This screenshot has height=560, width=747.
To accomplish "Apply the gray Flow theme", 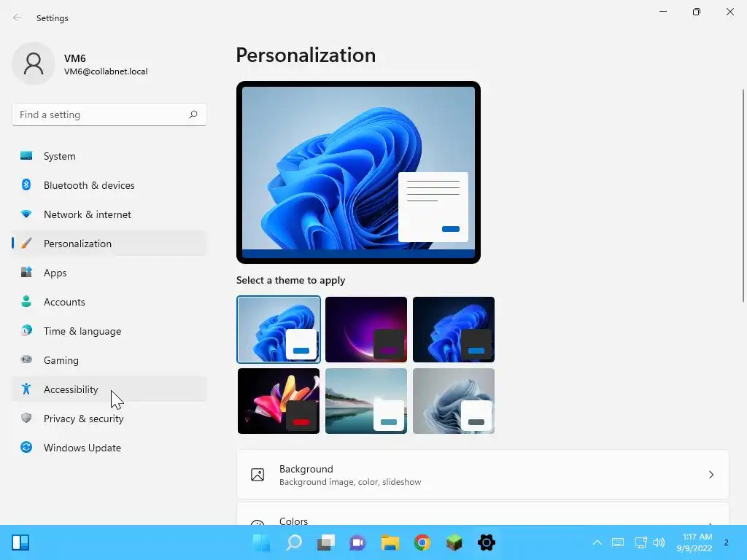I will point(454,401).
